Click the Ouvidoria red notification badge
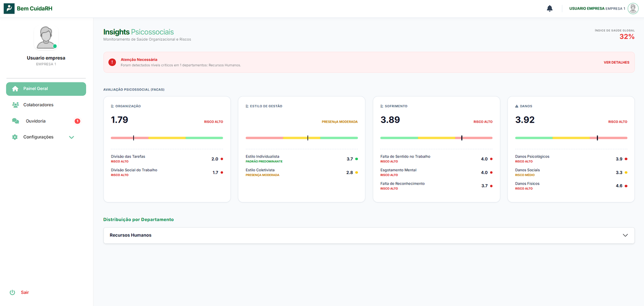 [77, 121]
